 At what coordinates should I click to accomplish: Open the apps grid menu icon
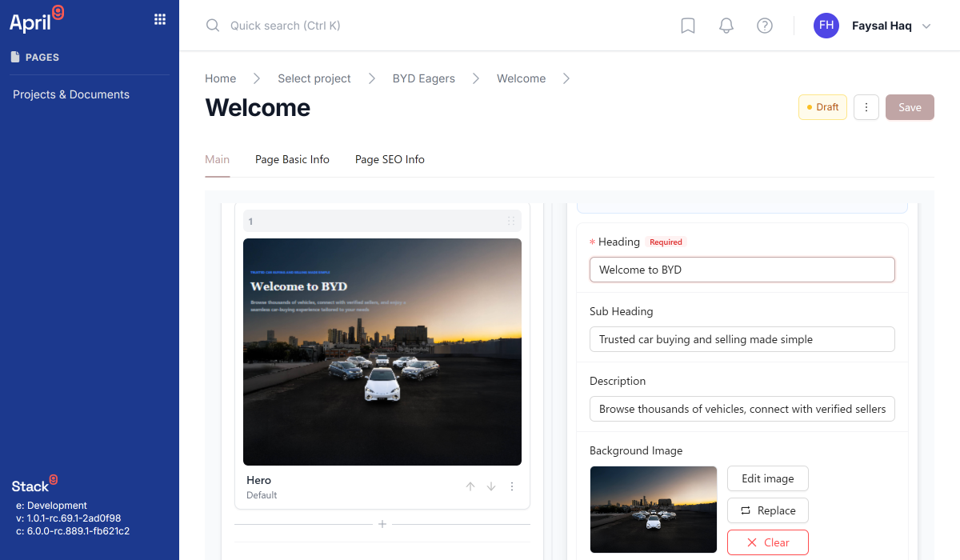coord(160,20)
